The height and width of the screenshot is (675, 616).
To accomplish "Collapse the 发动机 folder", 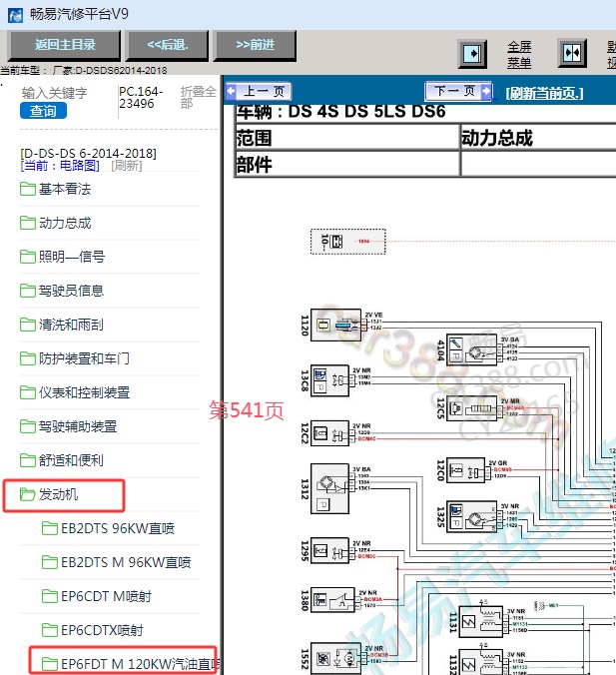I will [58, 494].
